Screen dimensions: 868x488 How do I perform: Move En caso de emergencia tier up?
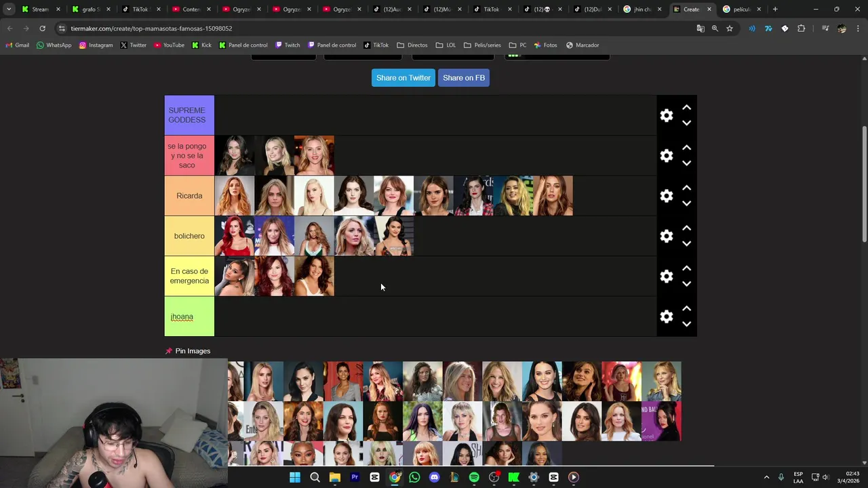686,268
